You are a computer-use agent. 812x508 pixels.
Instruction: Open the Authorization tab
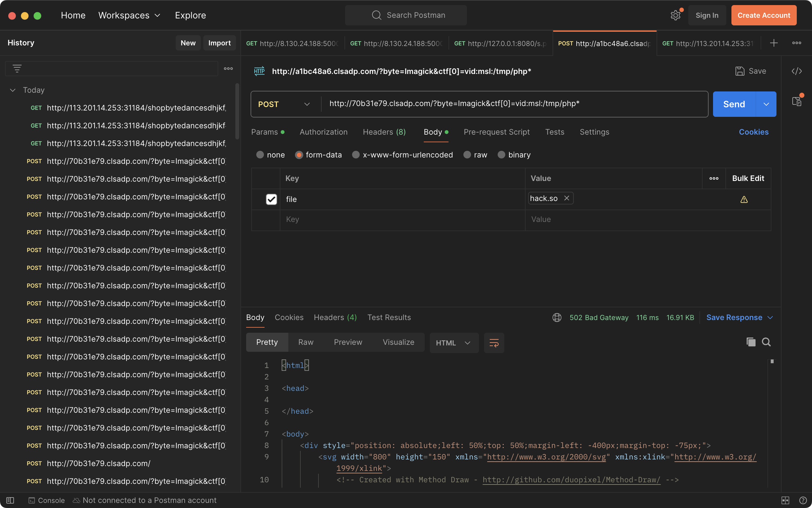click(x=324, y=132)
